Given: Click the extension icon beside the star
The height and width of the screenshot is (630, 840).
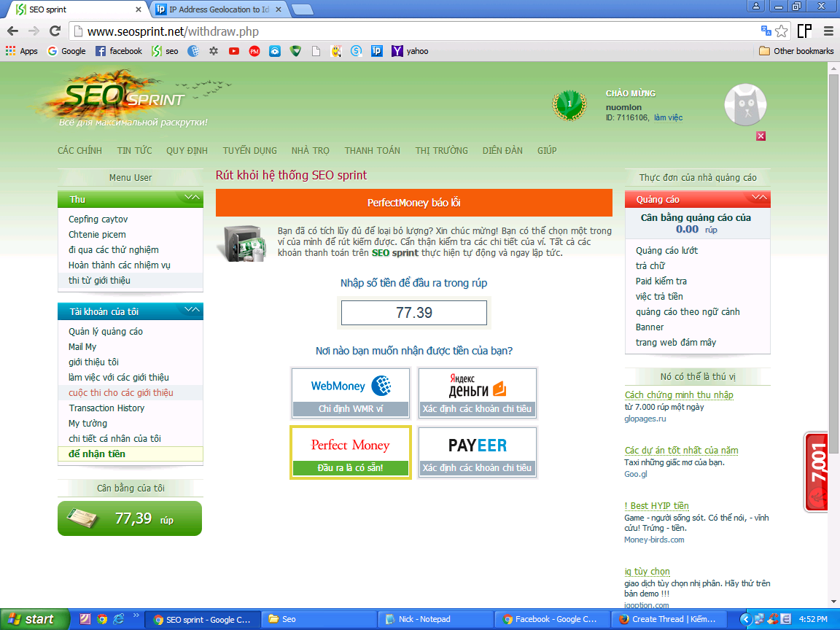Looking at the screenshot, I should point(804,31).
